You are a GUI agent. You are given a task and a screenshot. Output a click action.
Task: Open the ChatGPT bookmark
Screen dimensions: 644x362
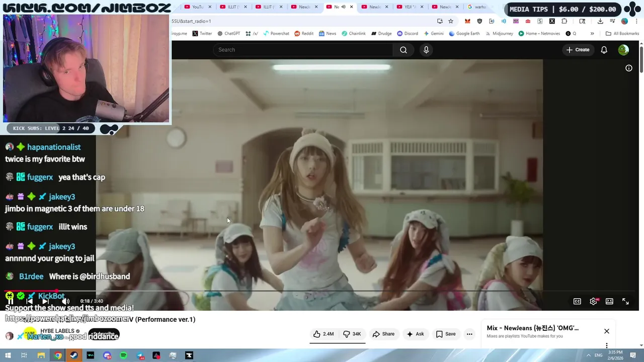pyautogui.click(x=228, y=34)
